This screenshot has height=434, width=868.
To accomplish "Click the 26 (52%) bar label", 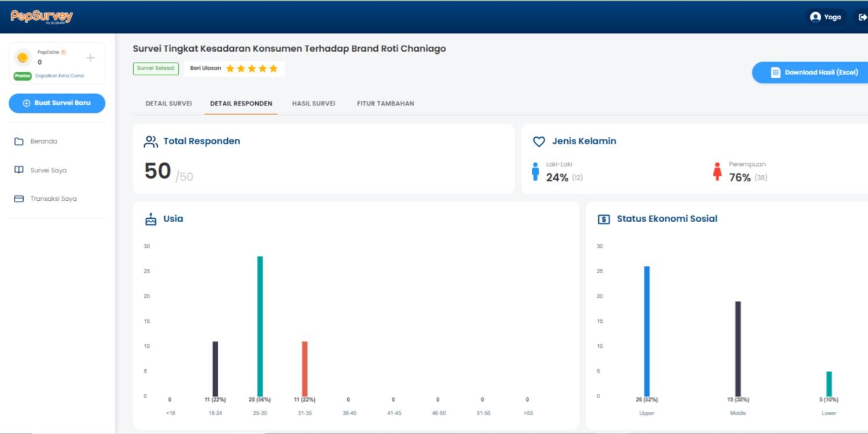I will (647, 400).
